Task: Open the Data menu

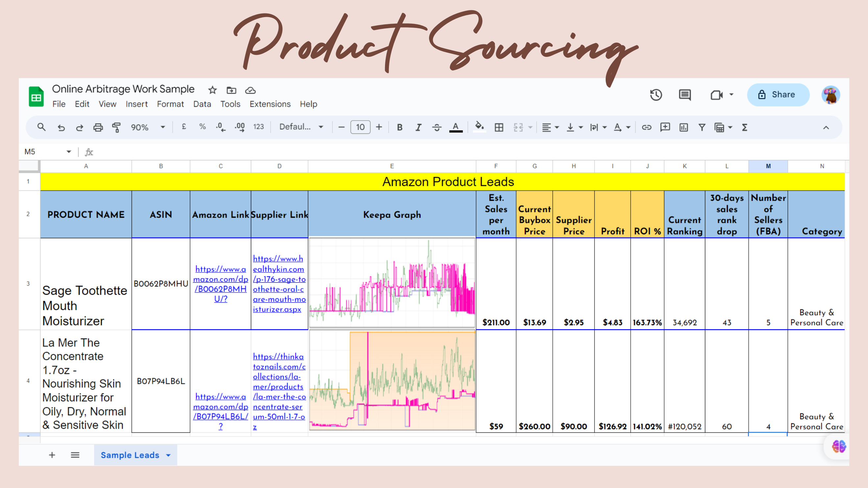Action: point(202,104)
